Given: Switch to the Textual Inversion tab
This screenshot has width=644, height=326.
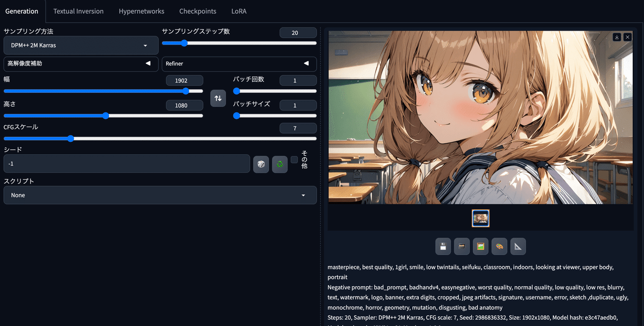Looking at the screenshot, I should coord(78,11).
